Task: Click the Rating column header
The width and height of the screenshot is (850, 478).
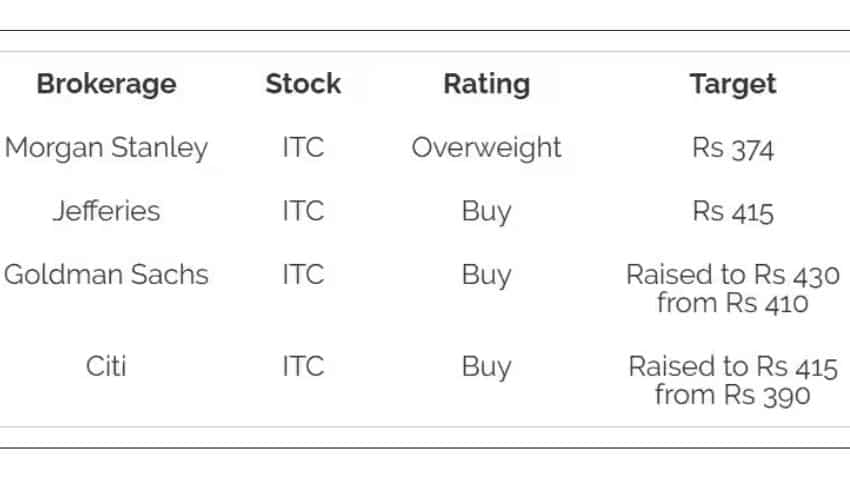Action: click(x=486, y=85)
